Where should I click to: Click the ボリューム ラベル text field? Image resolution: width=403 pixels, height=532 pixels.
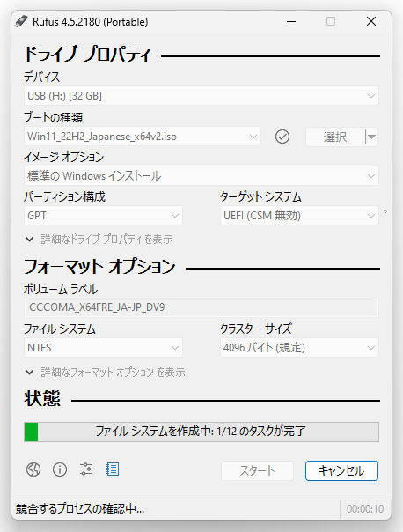tap(201, 307)
